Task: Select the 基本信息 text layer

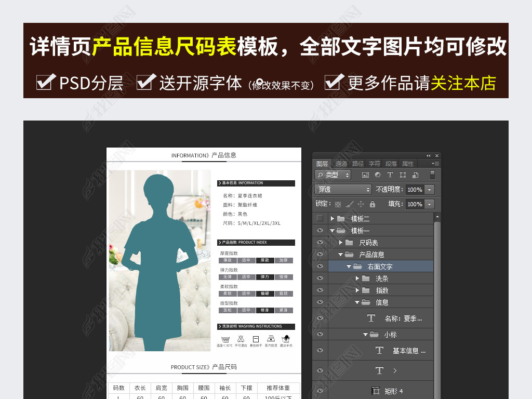Action: pyautogui.click(x=409, y=351)
